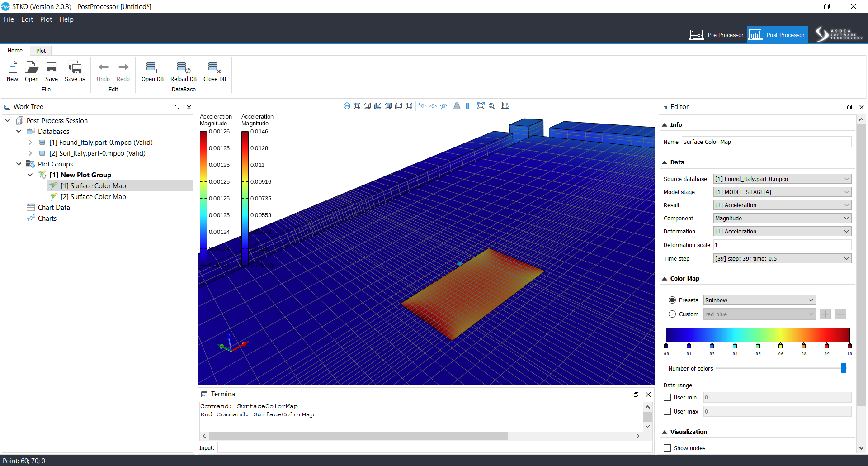868x466 pixels.
Task: Click the cyan color stop at 0.4
Action: [735, 346]
